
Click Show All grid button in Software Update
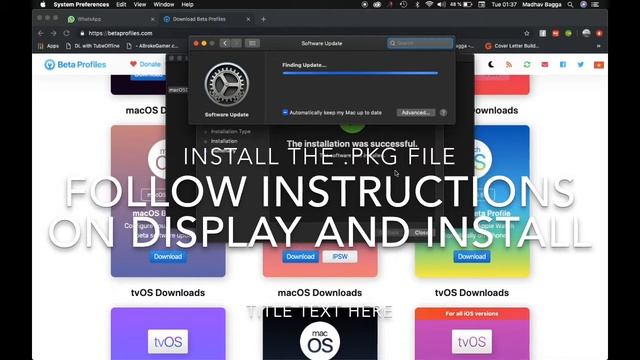point(252,43)
